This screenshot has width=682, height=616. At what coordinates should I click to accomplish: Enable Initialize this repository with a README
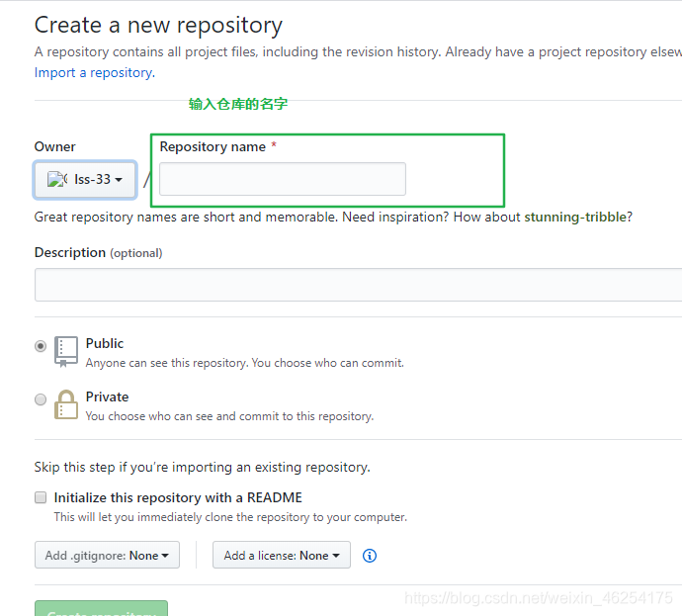point(41,497)
